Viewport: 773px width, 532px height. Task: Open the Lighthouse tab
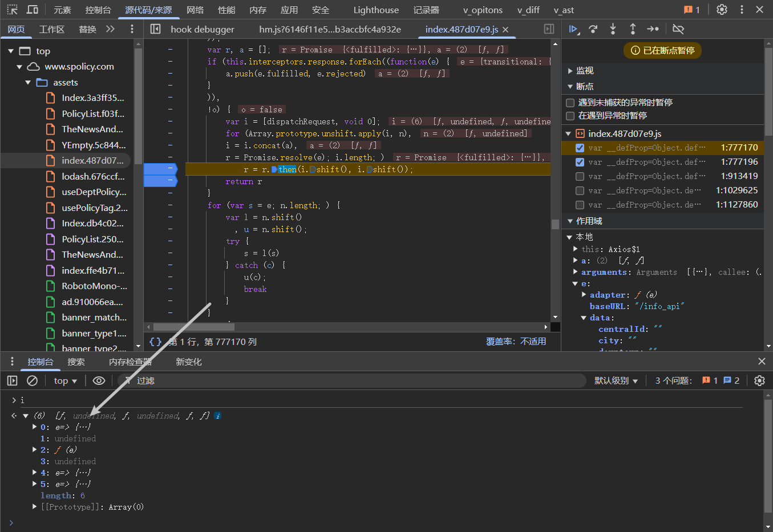pos(376,10)
